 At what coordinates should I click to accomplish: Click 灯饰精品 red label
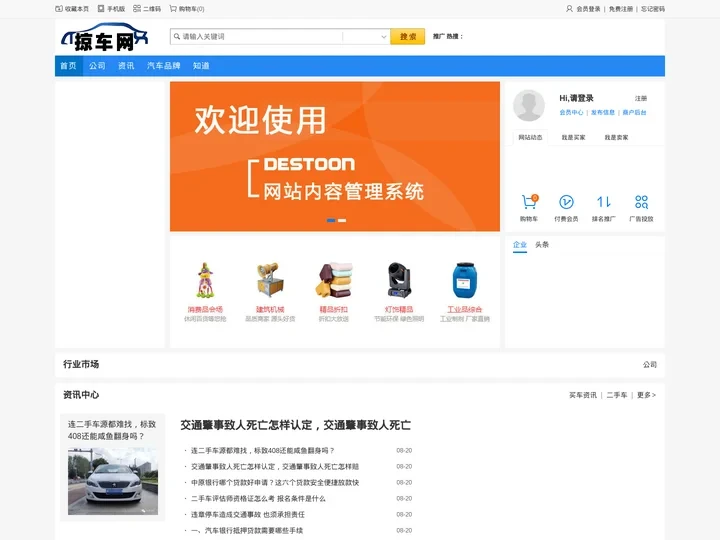click(x=399, y=309)
